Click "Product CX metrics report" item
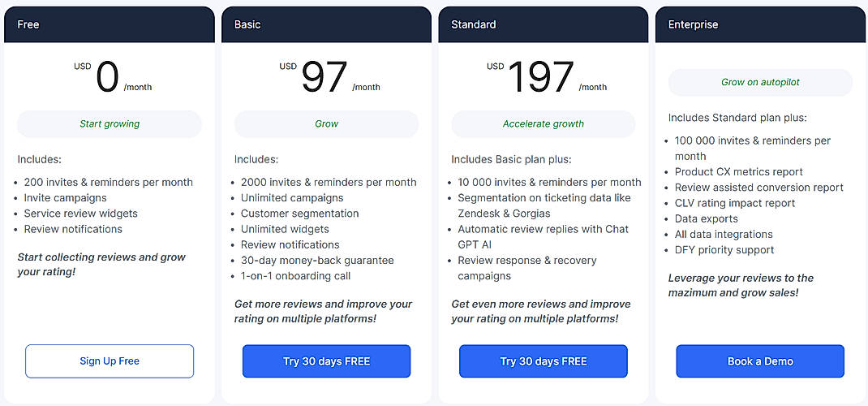The height and width of the screenshot is (406, 868). coord(739,172)
